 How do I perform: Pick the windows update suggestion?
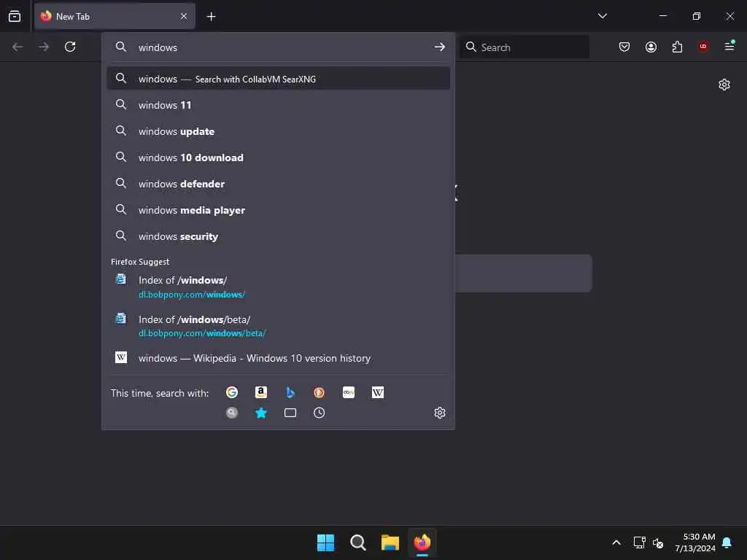click(x=278, y=131)
